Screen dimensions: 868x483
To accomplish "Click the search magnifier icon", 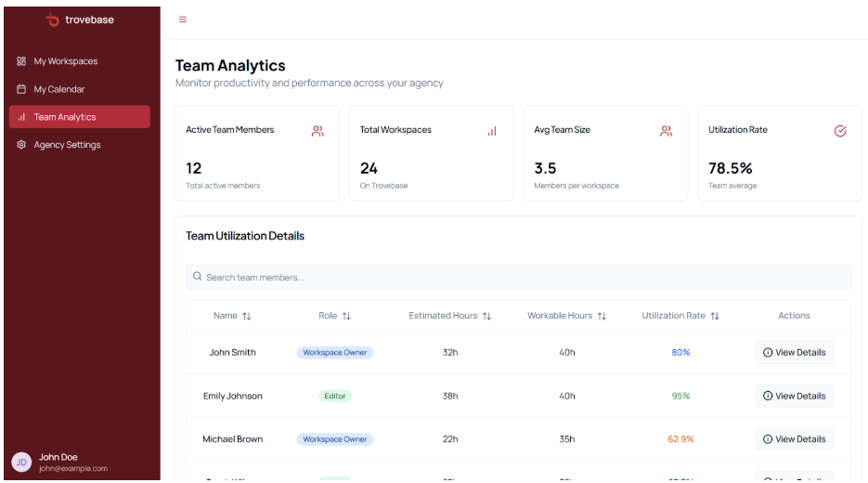I will (x=197, y=277).
